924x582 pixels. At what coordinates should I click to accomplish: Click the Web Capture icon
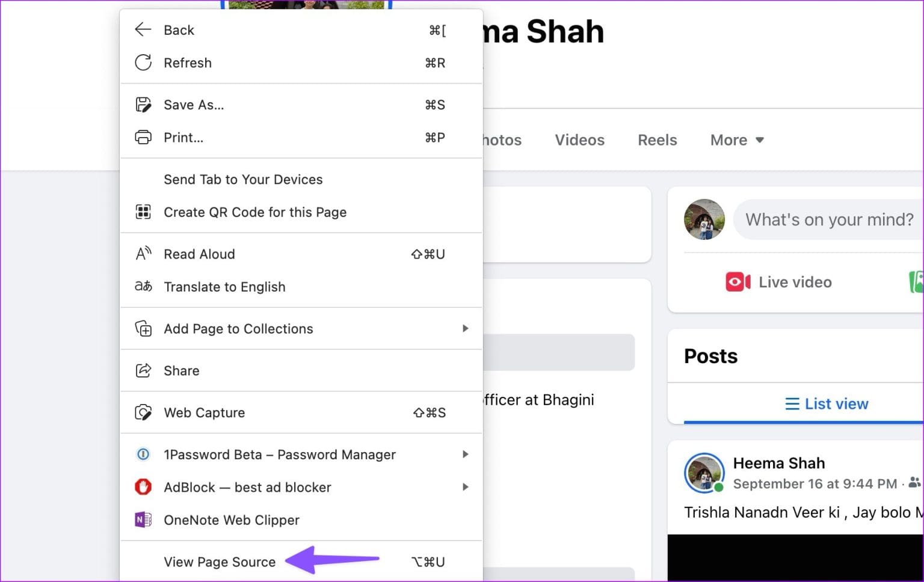pos(143,412)
